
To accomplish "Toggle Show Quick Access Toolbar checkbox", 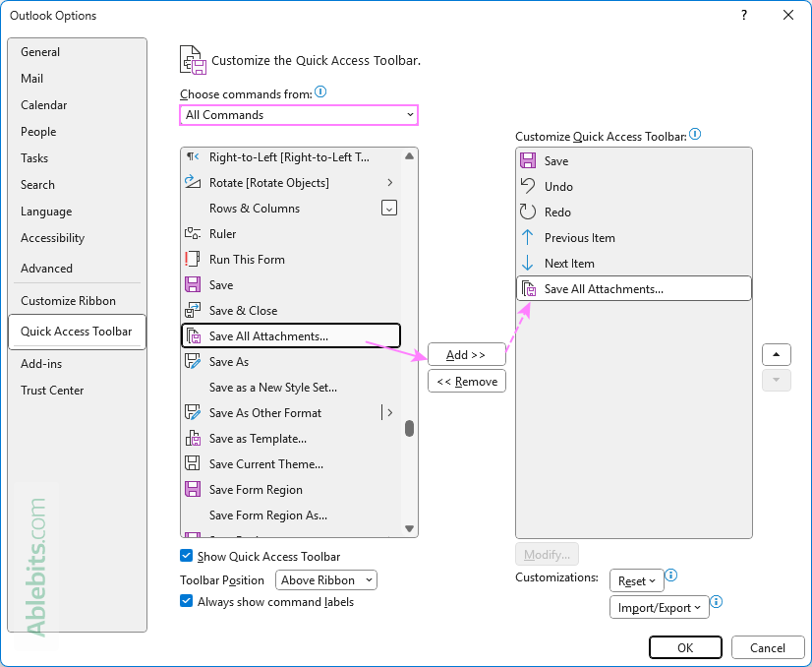I will 187,556.
